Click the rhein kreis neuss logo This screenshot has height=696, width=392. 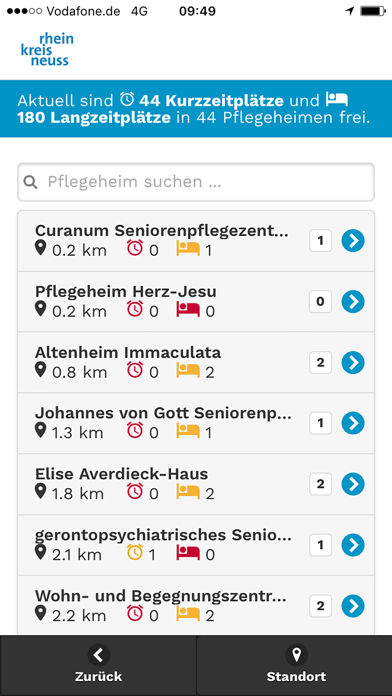[47, 49]
